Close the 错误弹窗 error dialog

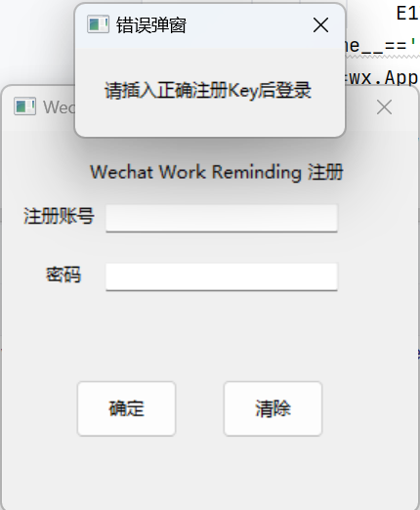(320, 25)
